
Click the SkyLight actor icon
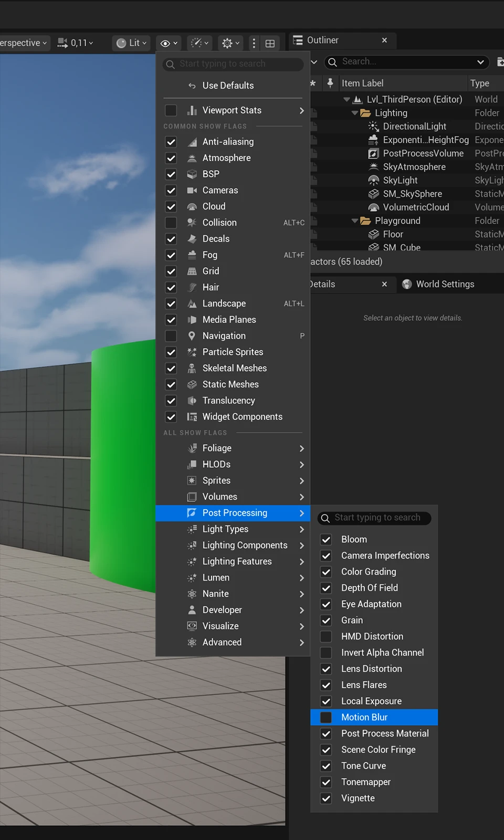373,180
